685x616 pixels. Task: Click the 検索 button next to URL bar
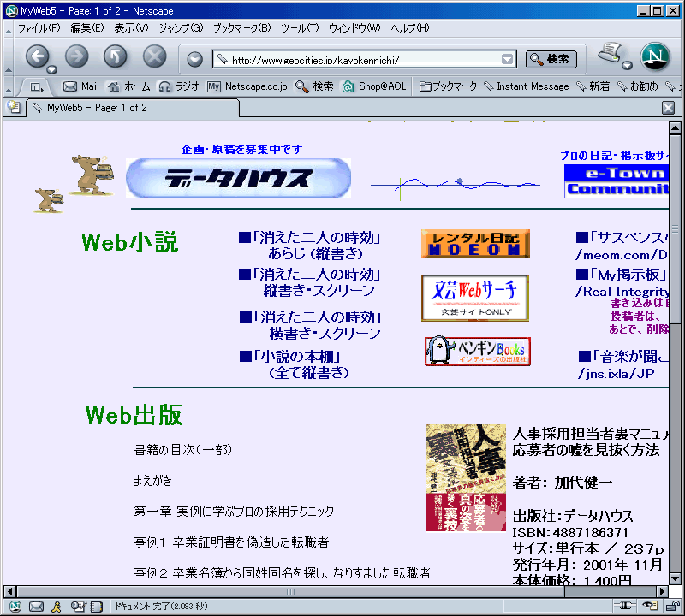click(551, 59)
